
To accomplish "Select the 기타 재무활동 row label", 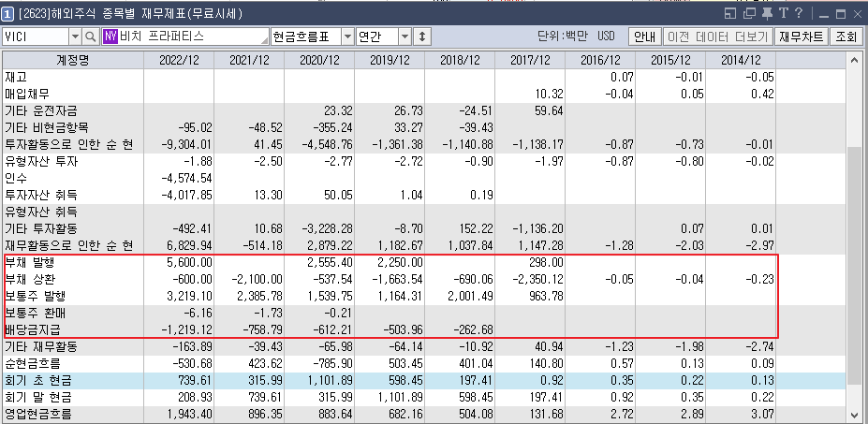I will tap(41, 347).
